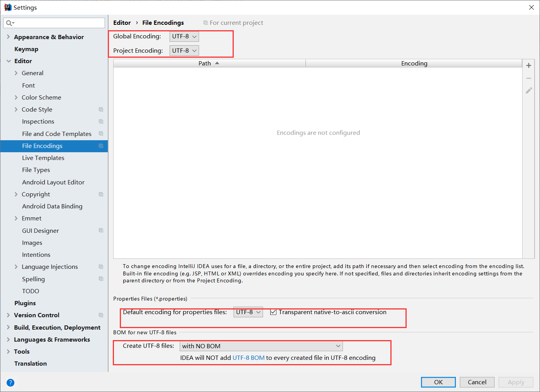The image size is (540, 392).
Task: Expand the Code Style node
Action: point(16,110)
